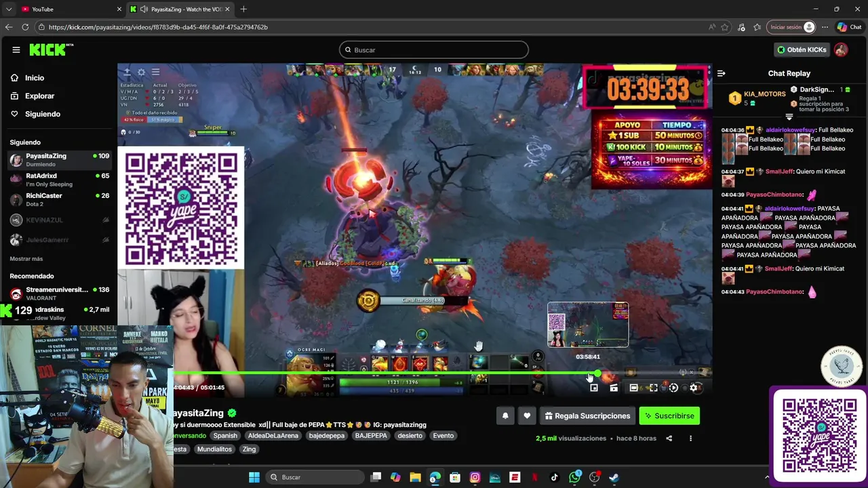Open browser tab list dropdown
868x488 pixels.
pos(9,9)
